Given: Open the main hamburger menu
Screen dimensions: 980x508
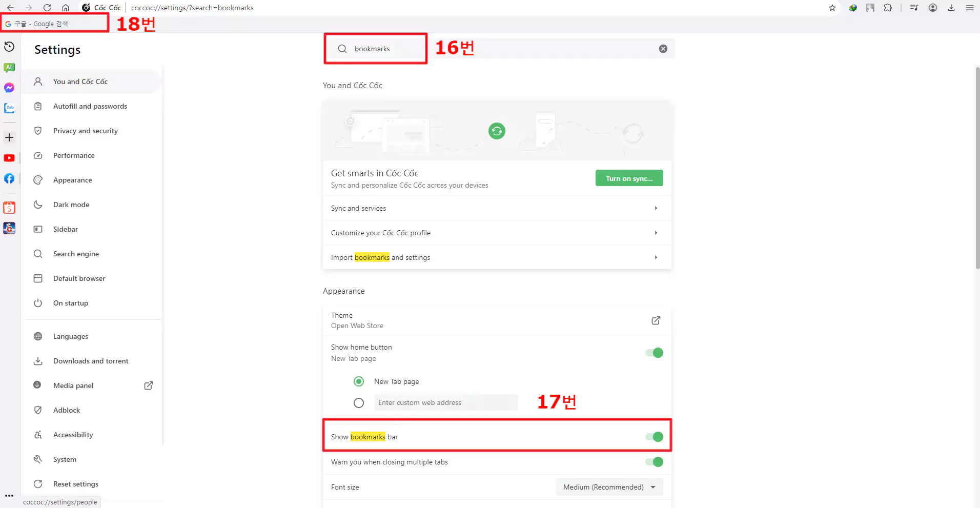Looking at the screenshot, I should [970, 8].
